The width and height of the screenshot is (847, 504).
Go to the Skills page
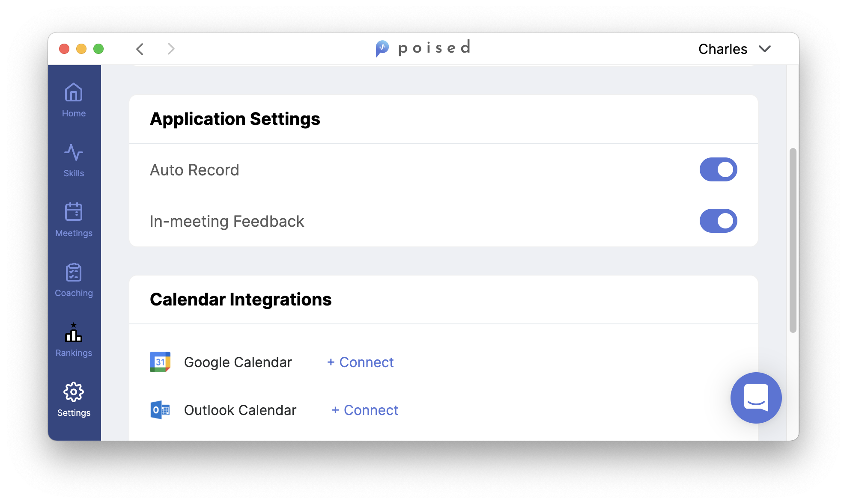(x=74, y=160)
